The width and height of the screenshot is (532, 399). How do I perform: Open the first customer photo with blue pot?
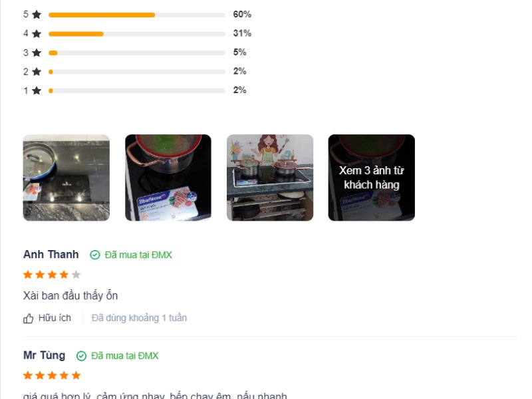pyautogui.click(x=66, y=178)
